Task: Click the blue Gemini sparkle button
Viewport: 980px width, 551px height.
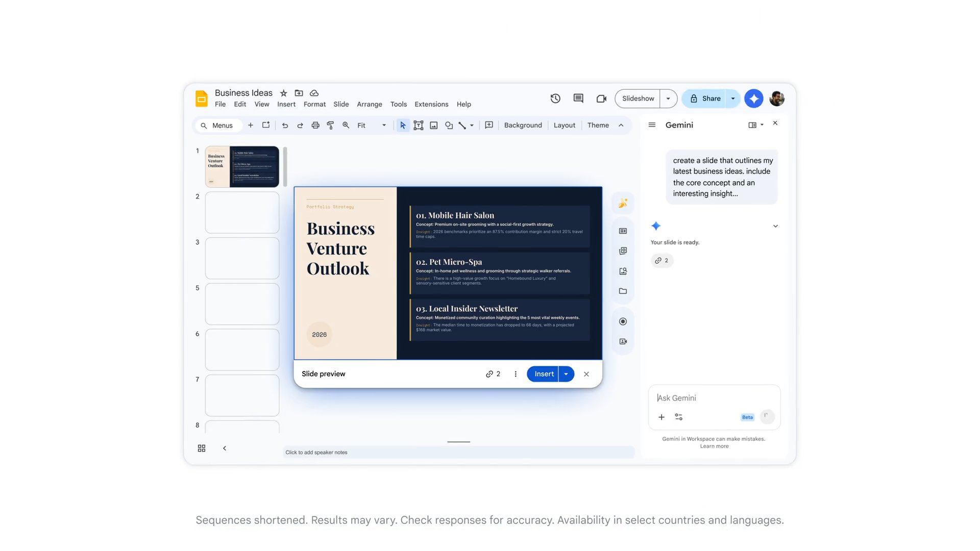Action: (754, 98)
